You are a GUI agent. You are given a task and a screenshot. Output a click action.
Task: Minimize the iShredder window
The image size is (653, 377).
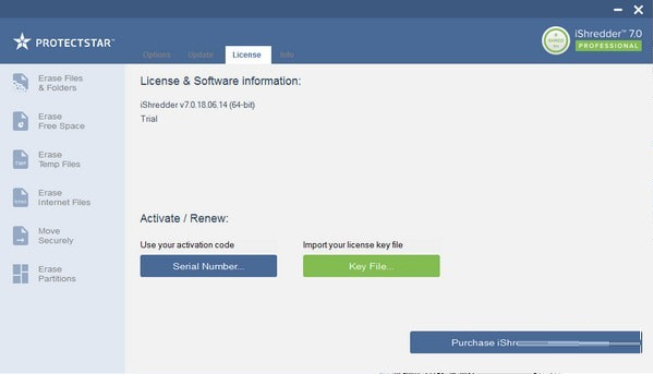[618, 10]
